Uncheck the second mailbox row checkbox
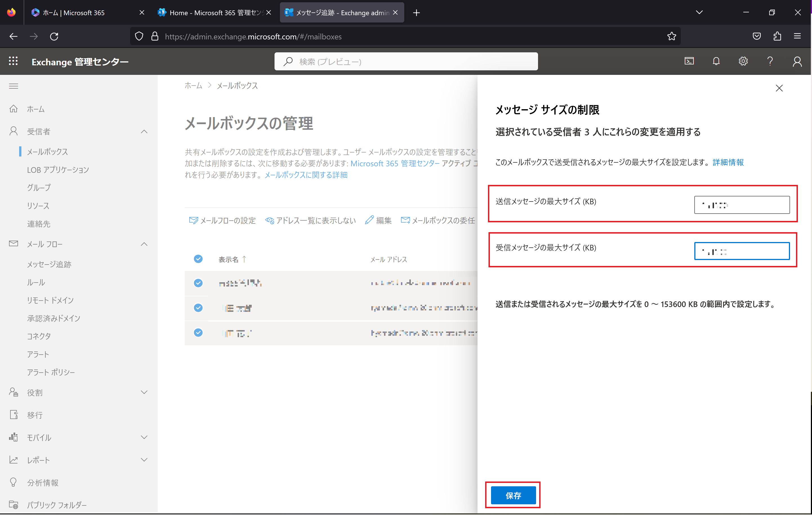Viewport: 812px width, 515px height. (198, 308)
